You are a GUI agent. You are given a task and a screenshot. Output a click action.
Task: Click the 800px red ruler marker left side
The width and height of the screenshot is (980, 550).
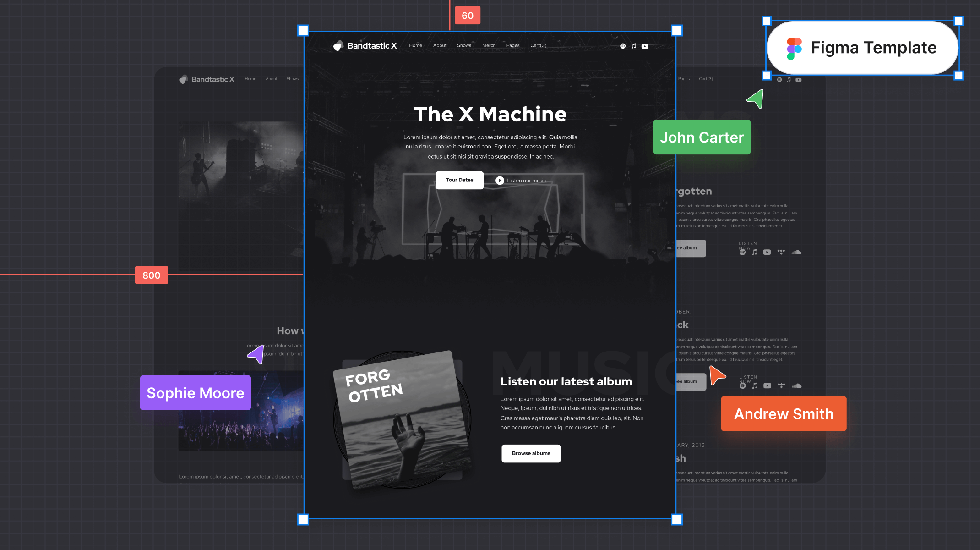[x=151, y=275]
